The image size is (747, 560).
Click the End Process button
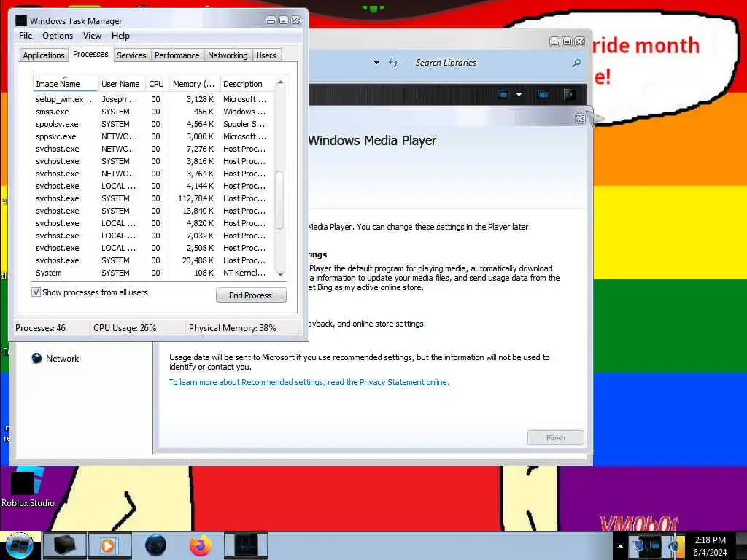coord(251,295)
